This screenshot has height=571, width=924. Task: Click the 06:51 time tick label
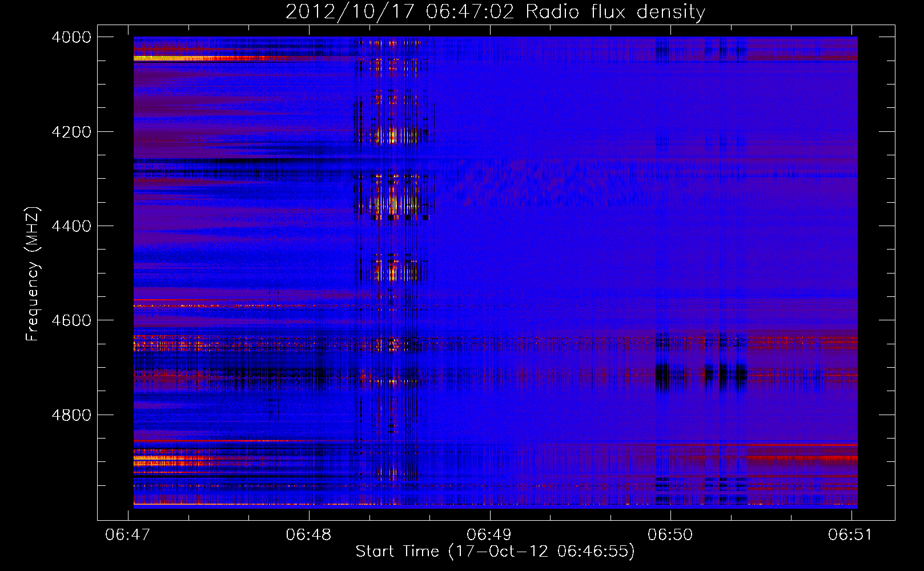[x=851, y=534]
